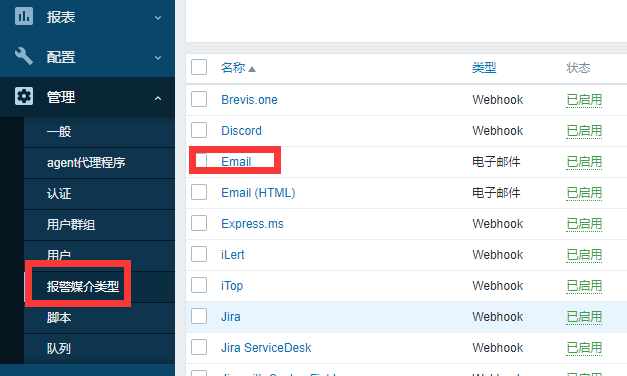Collapse the 管理 menu chevron

coord(158,98)
